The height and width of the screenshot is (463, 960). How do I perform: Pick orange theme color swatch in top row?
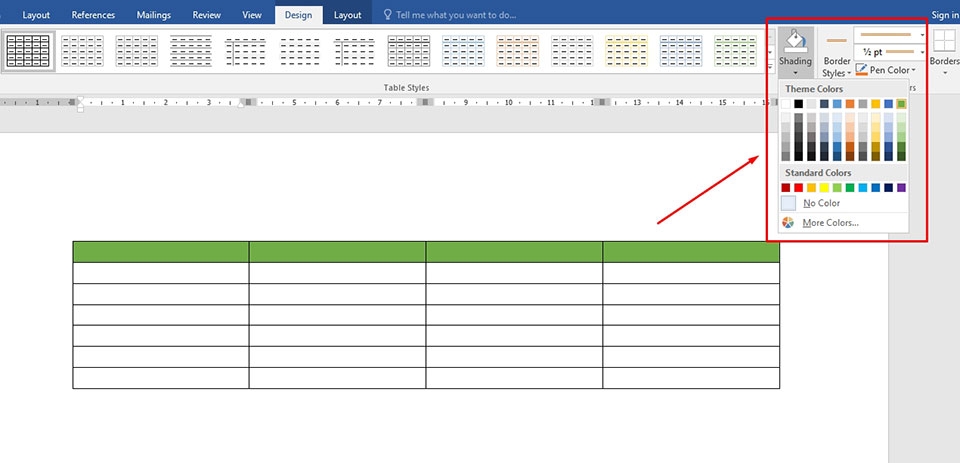coord(850,104)
